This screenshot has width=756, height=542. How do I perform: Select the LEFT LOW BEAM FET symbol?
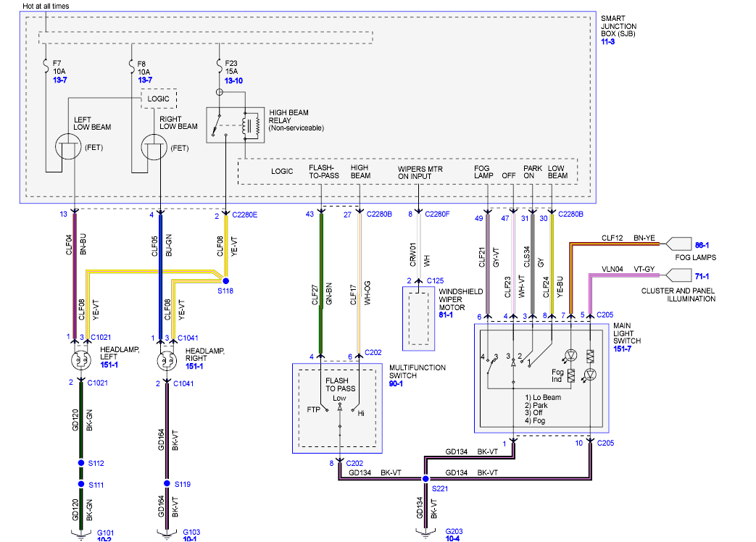[67, 144]
